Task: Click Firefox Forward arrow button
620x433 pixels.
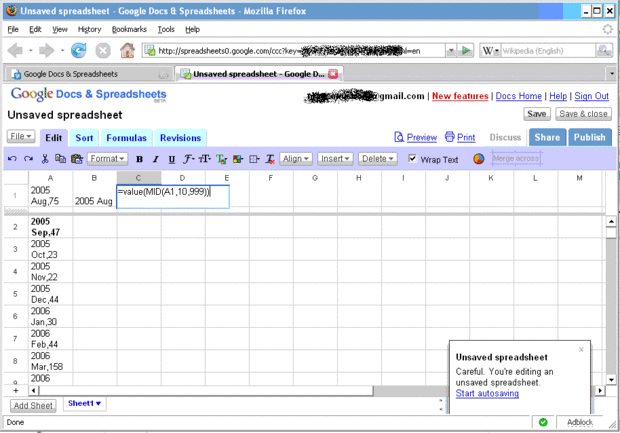Action: point(47,51)
